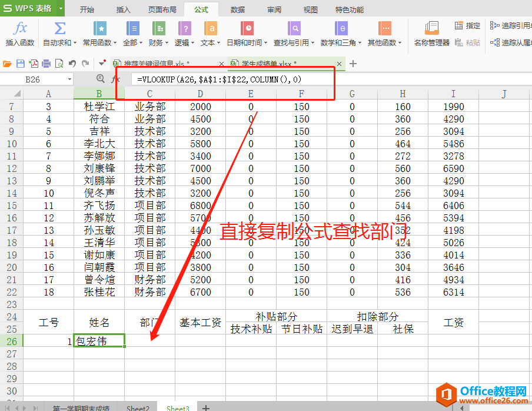Open the Lookup and Reference (查找与引用) icon

pyautogui.click(x=294, y=28)
